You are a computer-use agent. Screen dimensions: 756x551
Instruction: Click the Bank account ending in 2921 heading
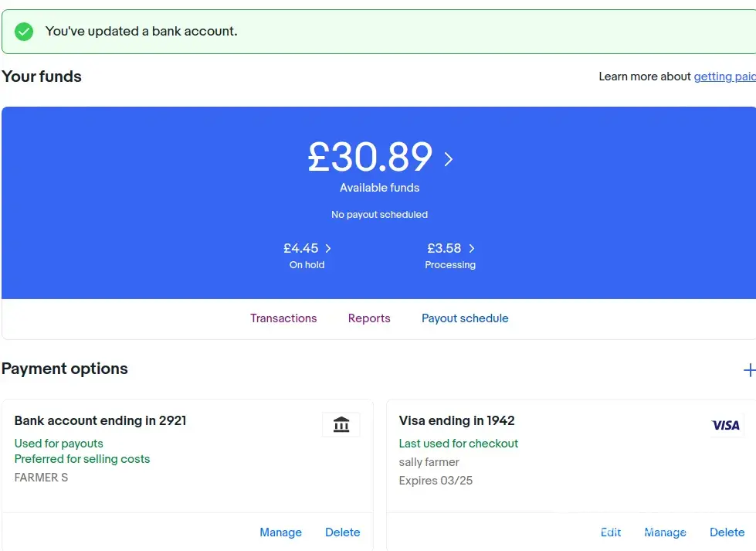coord(100,421)
